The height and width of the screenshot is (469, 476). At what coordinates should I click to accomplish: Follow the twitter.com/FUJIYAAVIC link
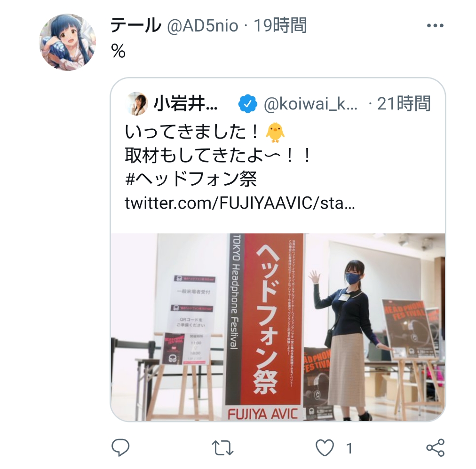tap(240, 203)
